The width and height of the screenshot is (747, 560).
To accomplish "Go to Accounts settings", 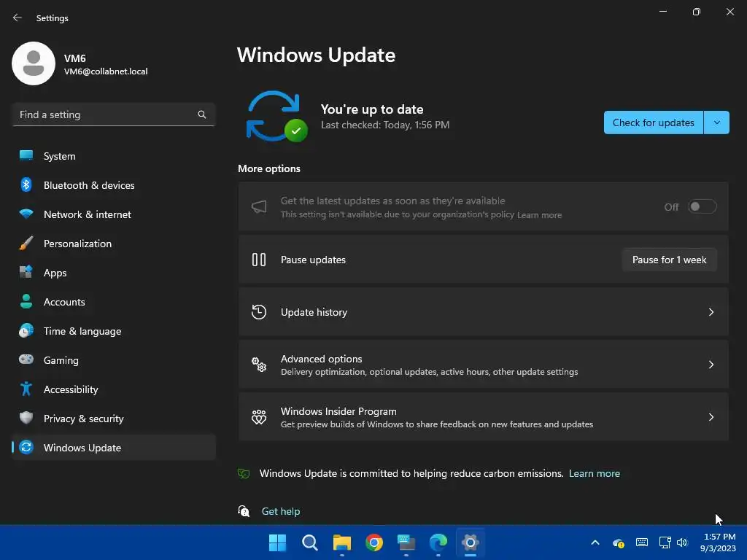I will click(114, 301).
